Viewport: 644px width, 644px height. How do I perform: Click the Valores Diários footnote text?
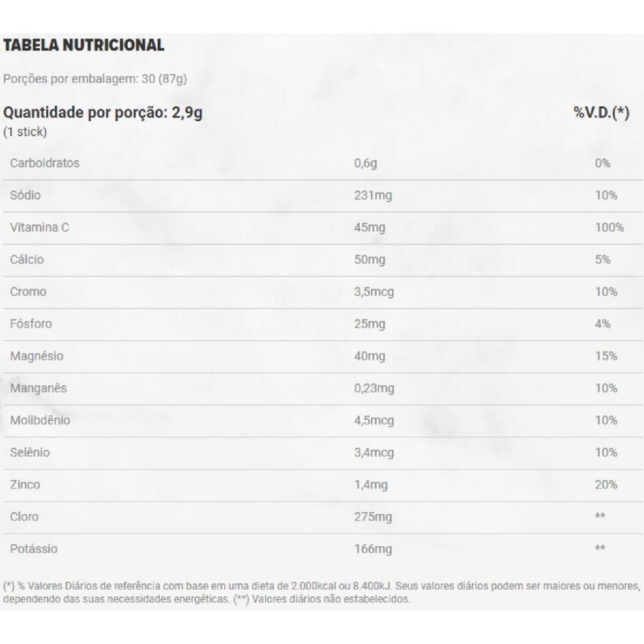tap(321, 592)
